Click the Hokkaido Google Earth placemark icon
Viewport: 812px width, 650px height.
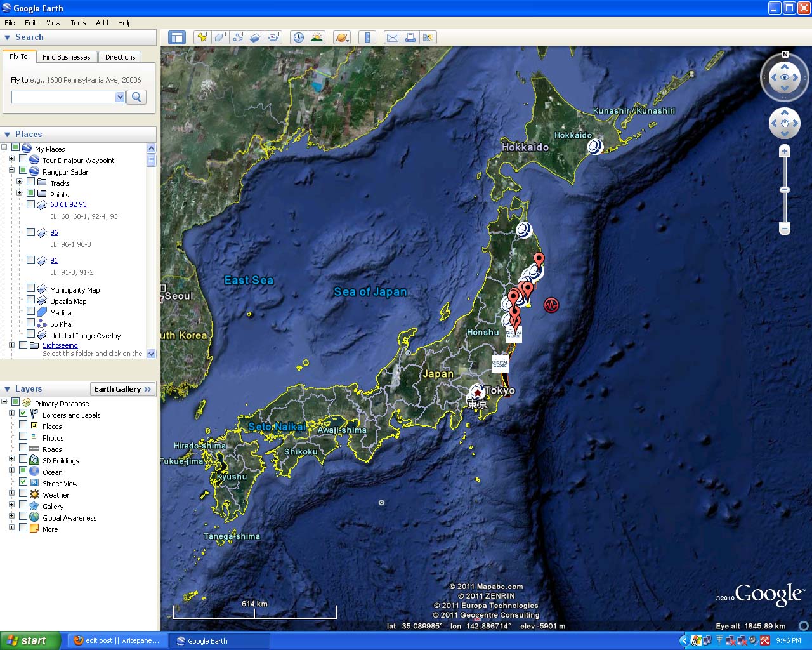click(x=595, y=147)
